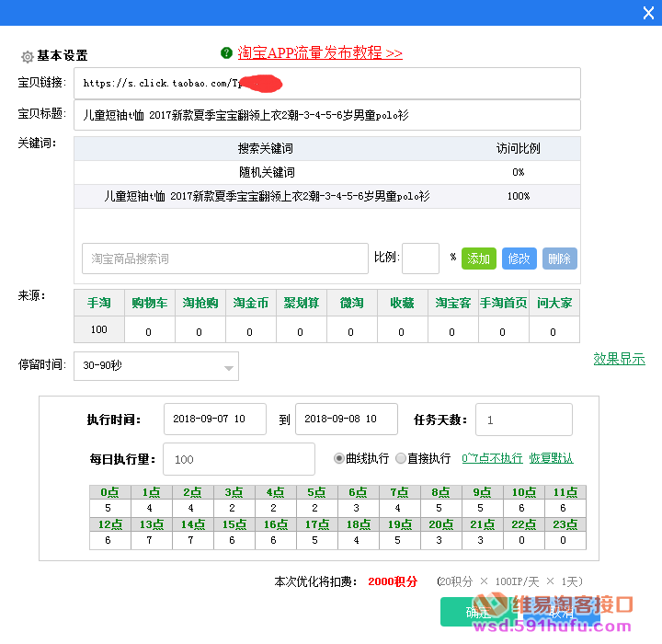Click the 比例 percentage input box
662x644 pixels.
(420, 259)
